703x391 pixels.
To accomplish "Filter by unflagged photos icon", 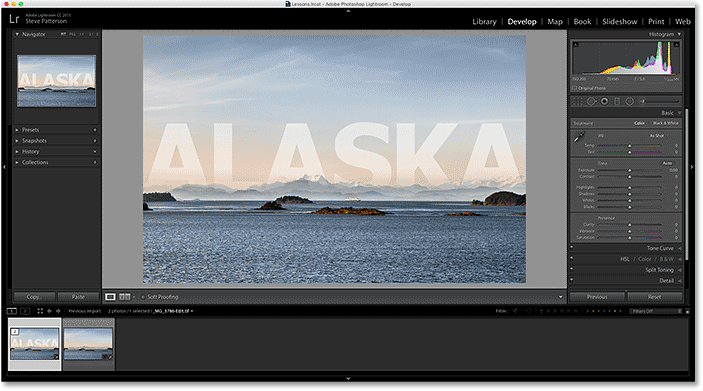I will pos(529,311).
